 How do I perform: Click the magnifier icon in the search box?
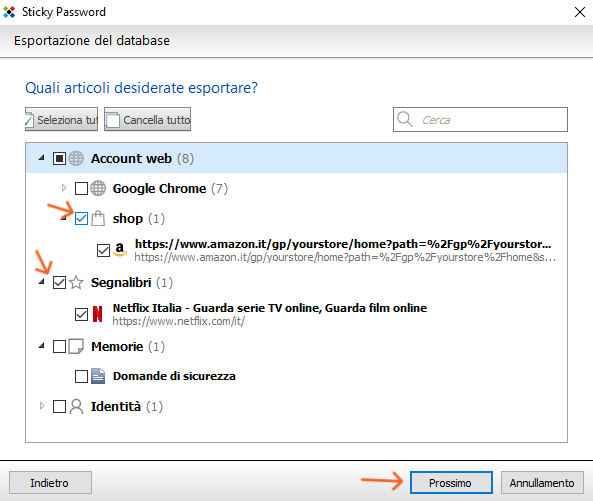405,119
